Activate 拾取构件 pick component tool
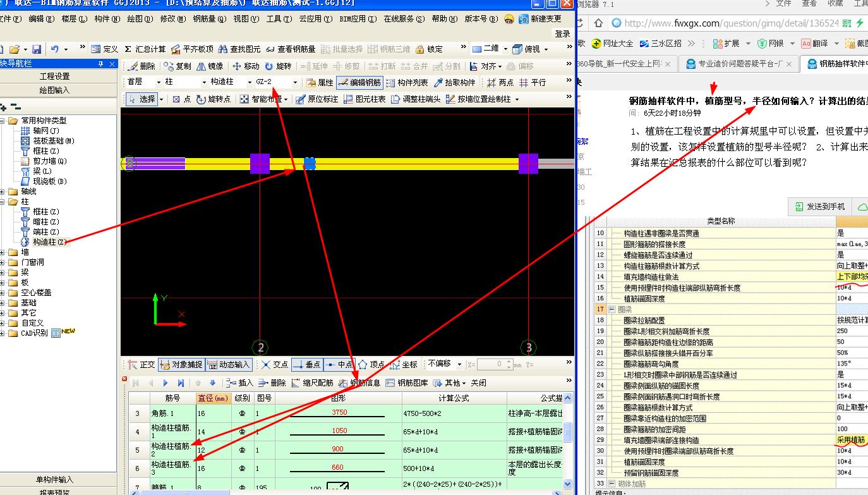The image size is (868, 495). (455, 82)
